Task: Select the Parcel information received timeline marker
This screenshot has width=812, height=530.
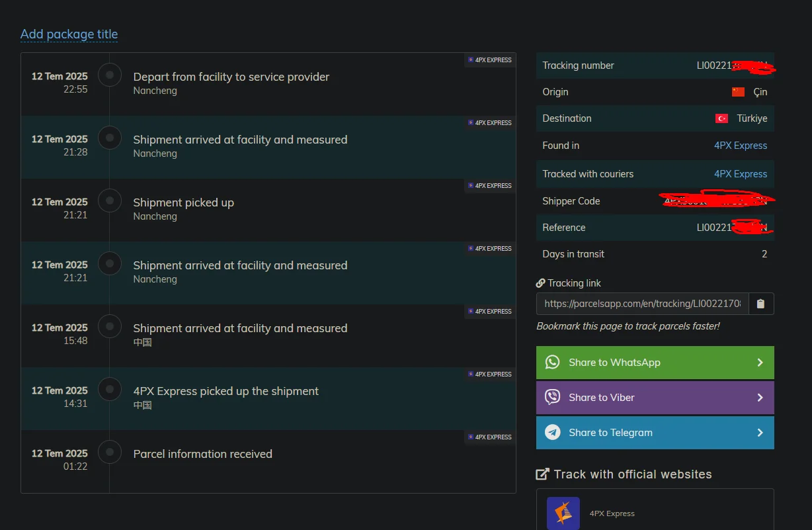Action: tap(110, 452)
